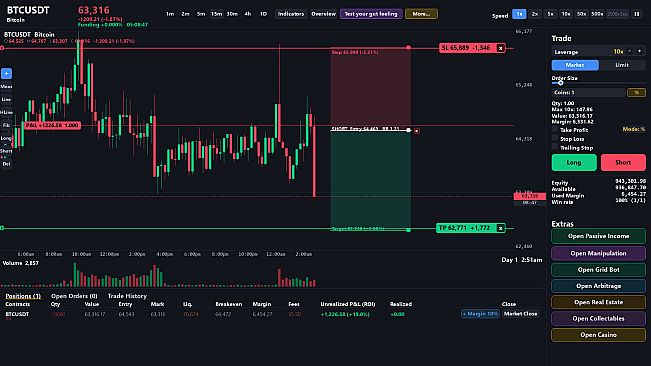Switch chart to 1D timeframe
The height and width of the screenshot is (366, 651).
[263, 14]
